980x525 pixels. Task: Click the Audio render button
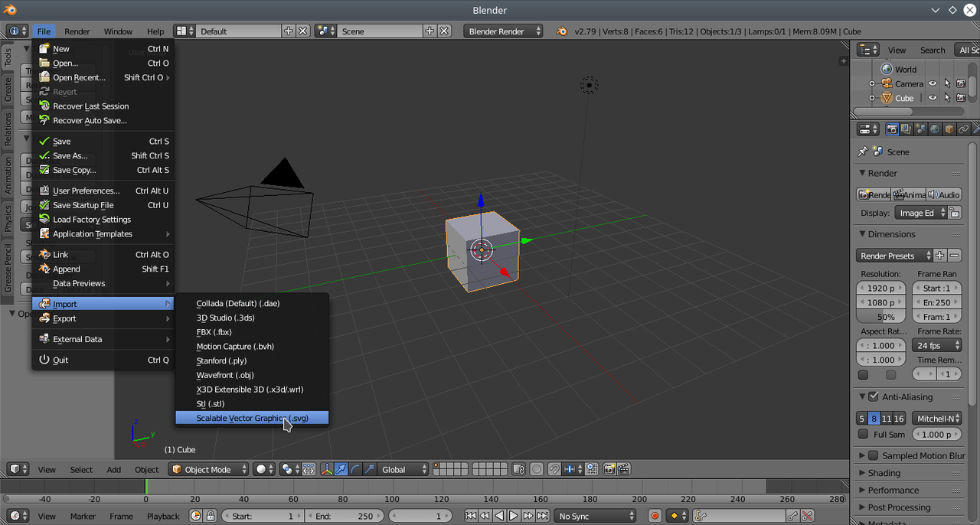click(944, 194)
